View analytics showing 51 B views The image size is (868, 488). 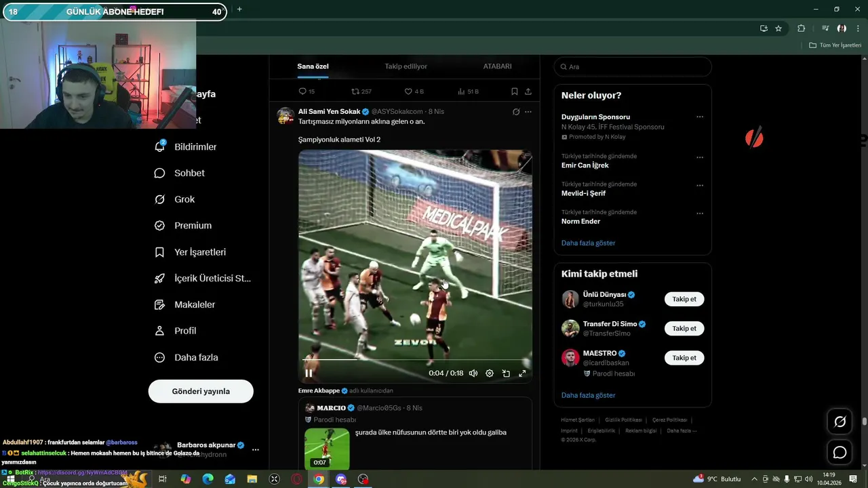(468, 91)
